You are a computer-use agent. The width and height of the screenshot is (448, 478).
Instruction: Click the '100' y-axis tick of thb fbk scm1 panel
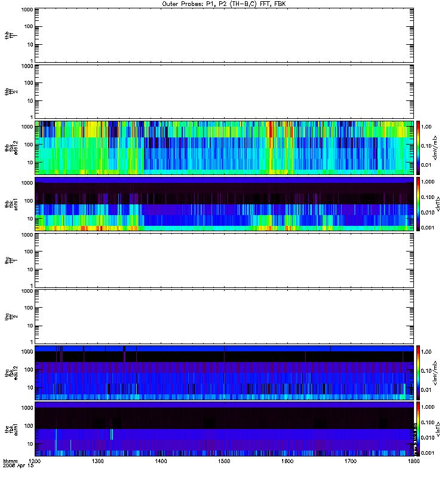click(x=29, y=201)
